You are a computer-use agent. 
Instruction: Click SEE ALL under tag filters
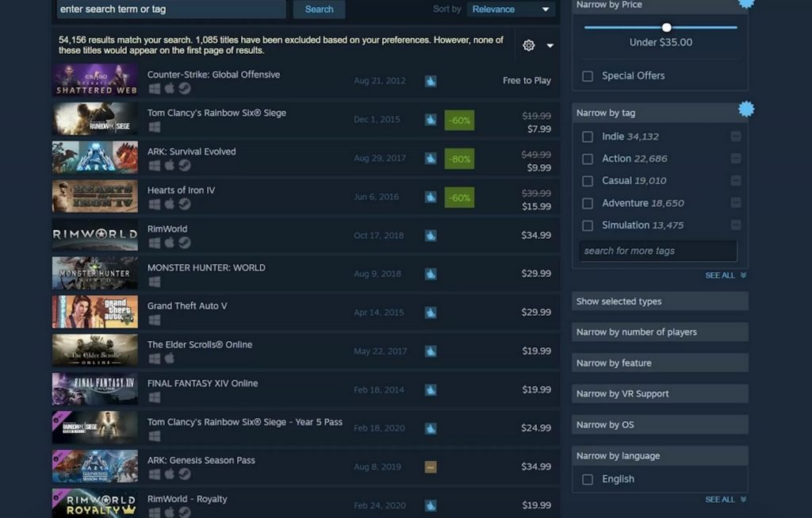[726, 275]
